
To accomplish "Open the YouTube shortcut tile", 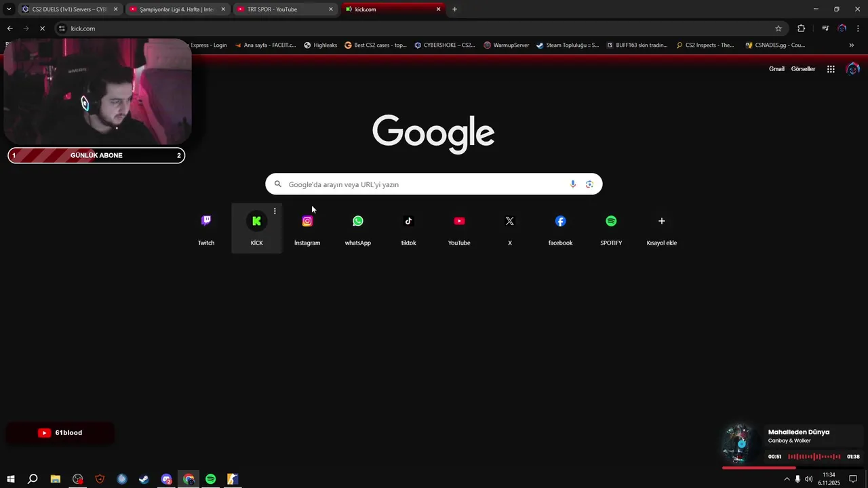I will (x=459, y=228).
